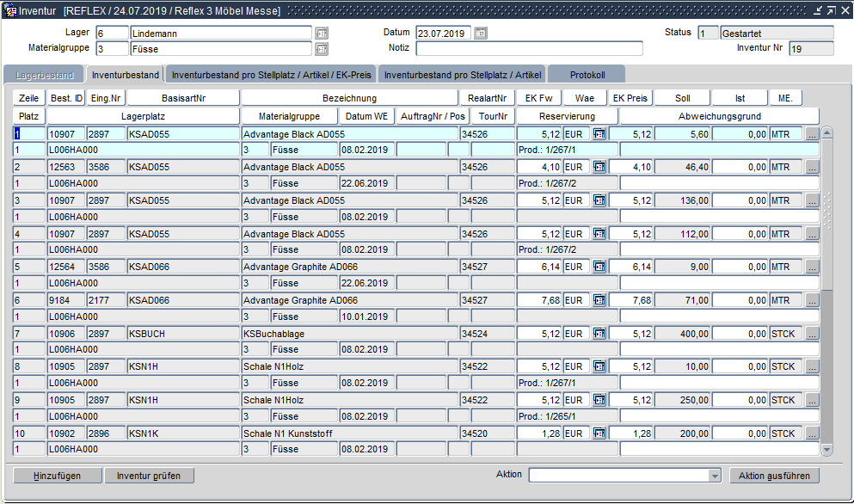Screen dimensions: 854x504
Task: Click the Inventur window icon in title bar
Action: click(9, 11)
